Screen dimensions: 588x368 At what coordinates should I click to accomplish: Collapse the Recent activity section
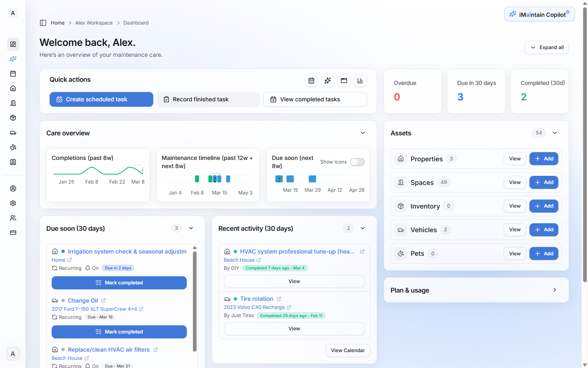[x=363, y=228]
